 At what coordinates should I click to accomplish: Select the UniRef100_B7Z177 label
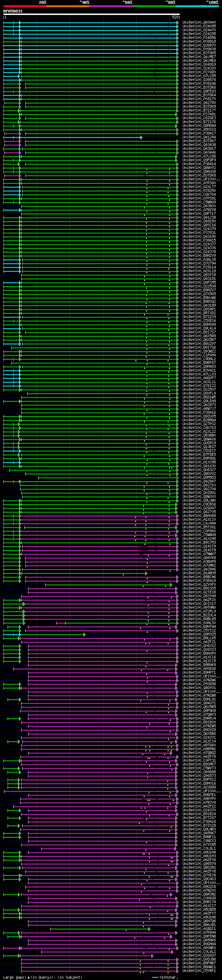pyautogui.click(x=199, y=110)
